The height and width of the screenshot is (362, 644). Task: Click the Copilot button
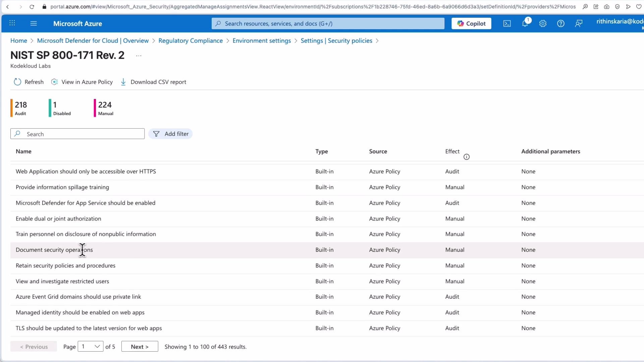(x=471, y=23)
